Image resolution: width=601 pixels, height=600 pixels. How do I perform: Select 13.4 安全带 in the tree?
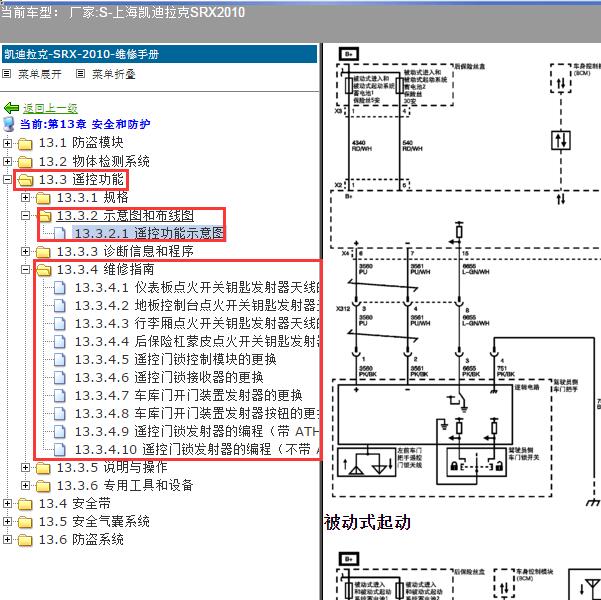pyautogui.click(x=75, y=503)
